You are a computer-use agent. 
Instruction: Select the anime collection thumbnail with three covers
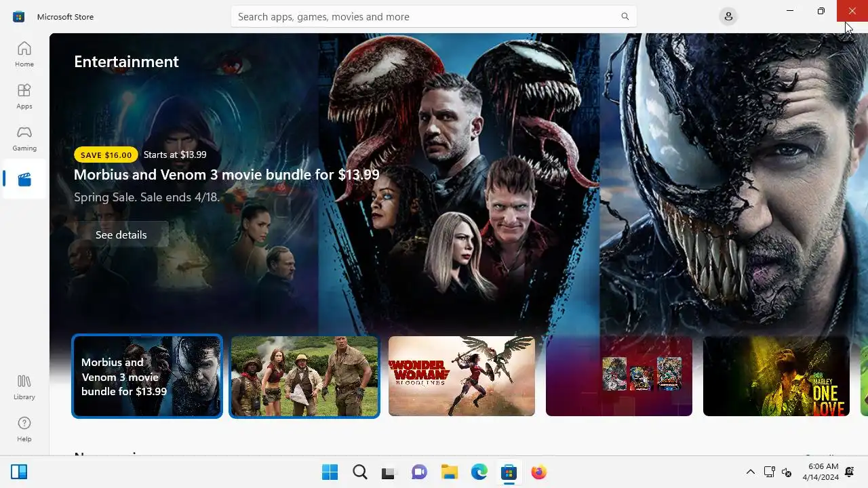tap(619, 376)
